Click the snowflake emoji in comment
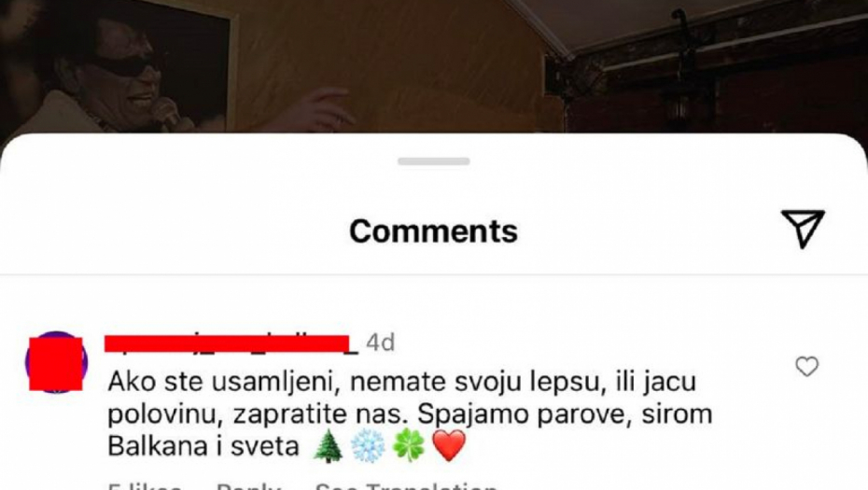The width and height of the screenshot is (868, 490). pos(368,446)
